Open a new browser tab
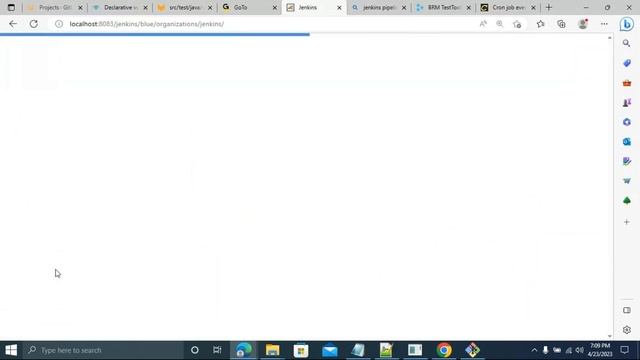Image resolution: width=640 pixels, height=360 pixels. click(549, 7)
